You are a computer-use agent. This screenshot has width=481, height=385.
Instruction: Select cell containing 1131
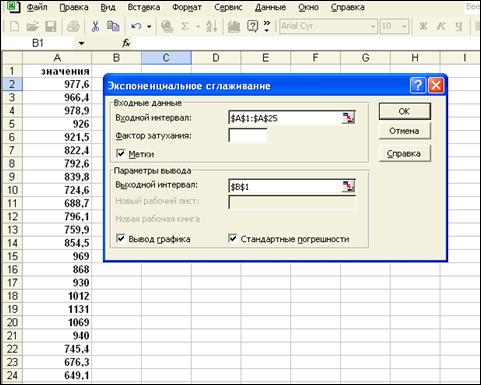pyautogui.click(x=57, y=309)
